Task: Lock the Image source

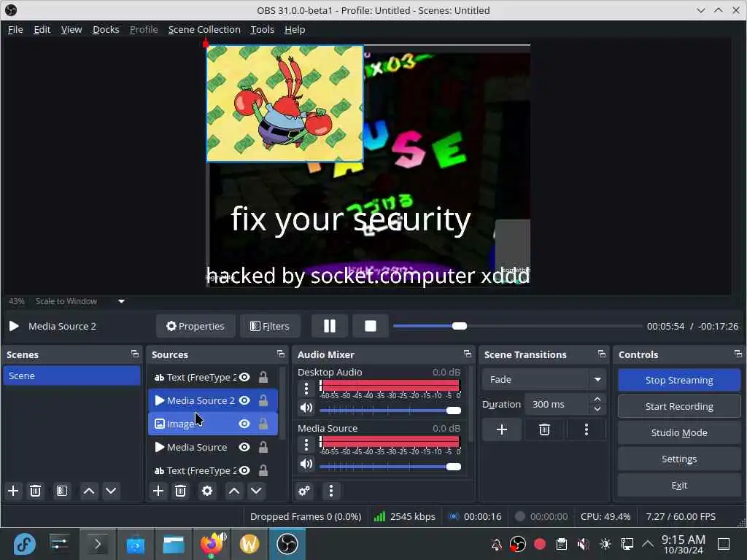Action: [x=263, y=424]
